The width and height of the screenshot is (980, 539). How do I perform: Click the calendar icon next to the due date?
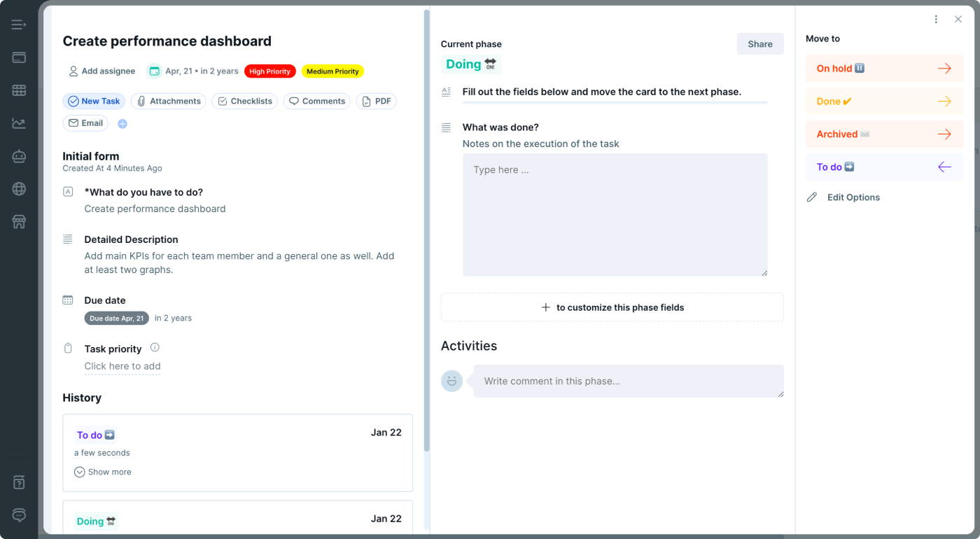(x=154, y=71)
